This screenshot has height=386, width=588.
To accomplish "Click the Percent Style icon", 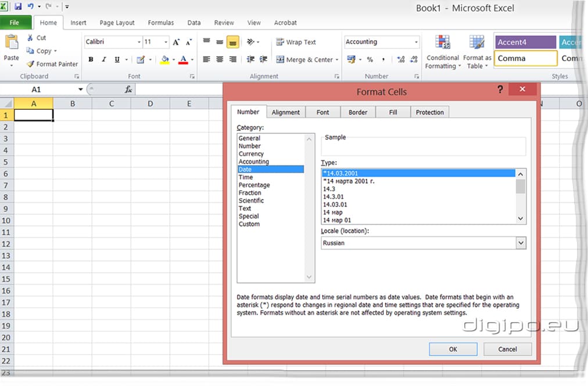I will (370, 59).
